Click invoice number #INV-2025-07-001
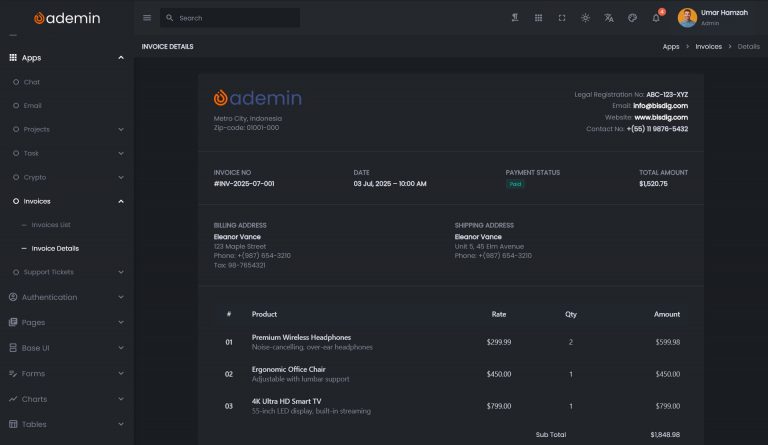Image resolution: width=768 pixels, height=445 pixels. tap(244, 184)
